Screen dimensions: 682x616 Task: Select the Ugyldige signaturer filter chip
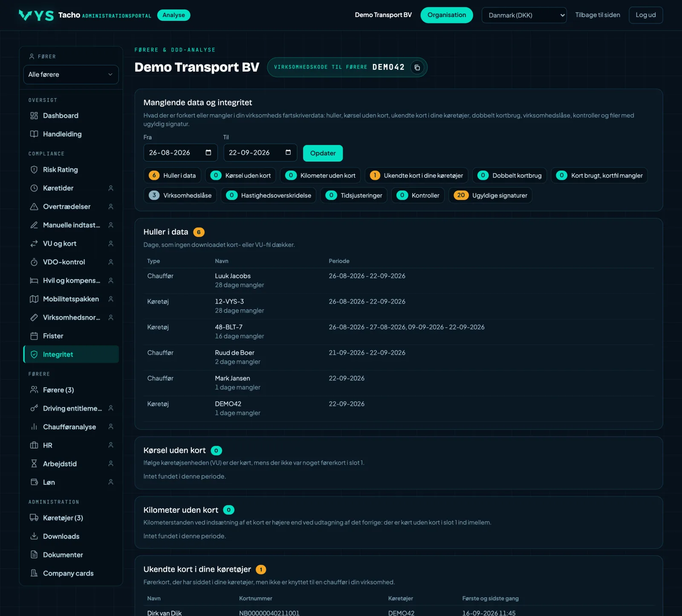[490, 195]
